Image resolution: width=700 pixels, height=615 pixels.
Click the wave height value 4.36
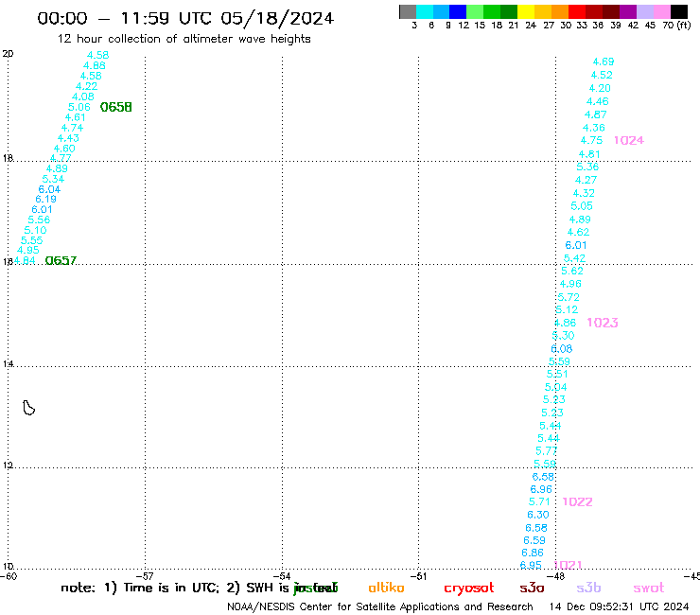(x=594, y=128)
